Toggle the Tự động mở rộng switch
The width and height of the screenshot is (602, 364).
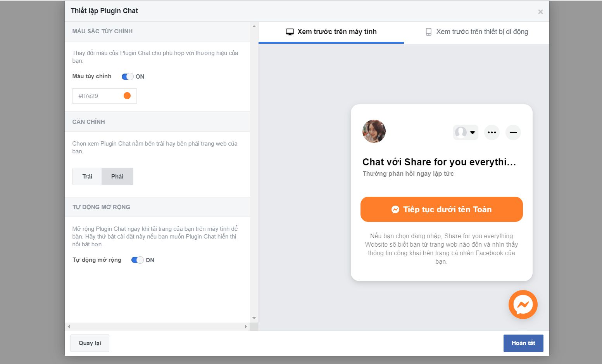point(137,260)
